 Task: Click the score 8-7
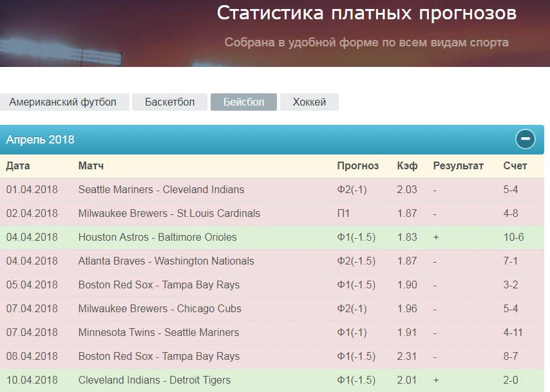511,356
